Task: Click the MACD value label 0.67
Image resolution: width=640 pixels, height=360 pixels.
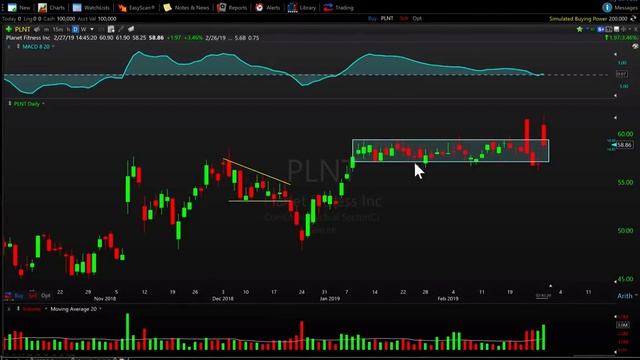Action: coord(622,74)
